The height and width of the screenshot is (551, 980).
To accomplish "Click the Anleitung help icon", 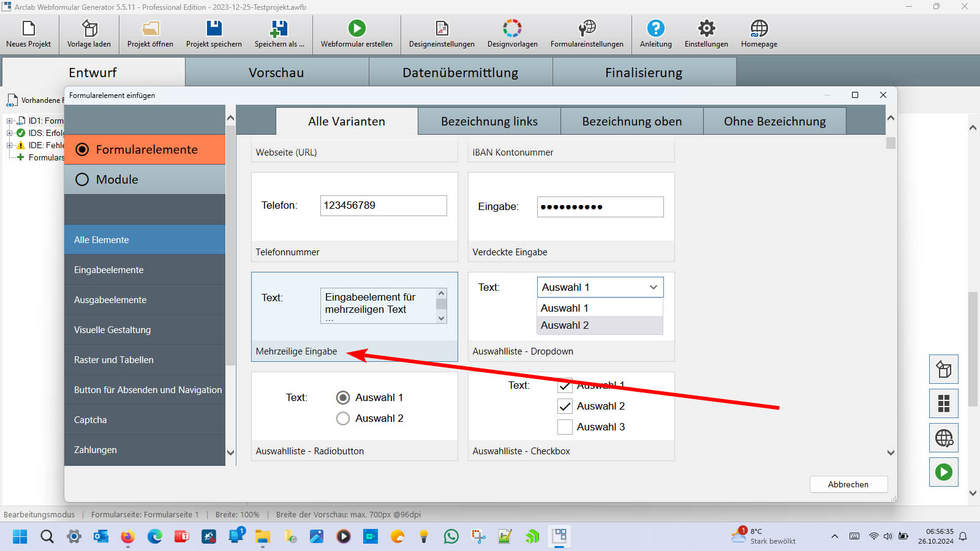I will coord(655,29).
